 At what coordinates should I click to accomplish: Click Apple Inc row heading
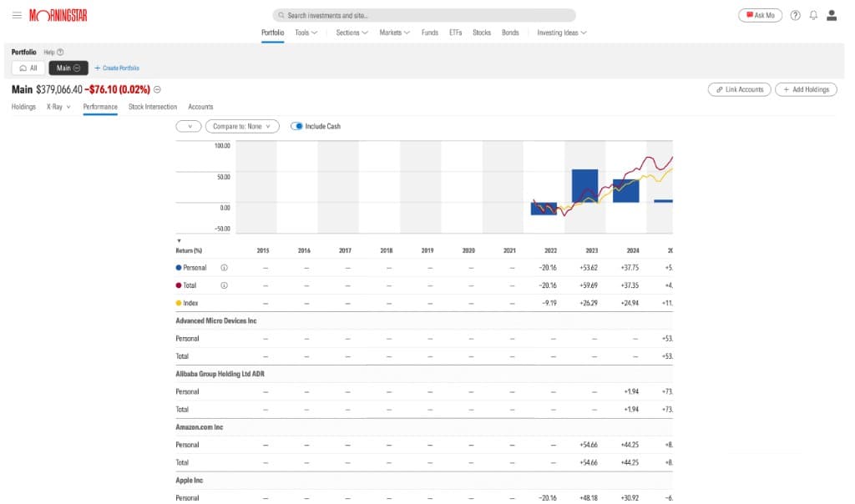point(190,481)
